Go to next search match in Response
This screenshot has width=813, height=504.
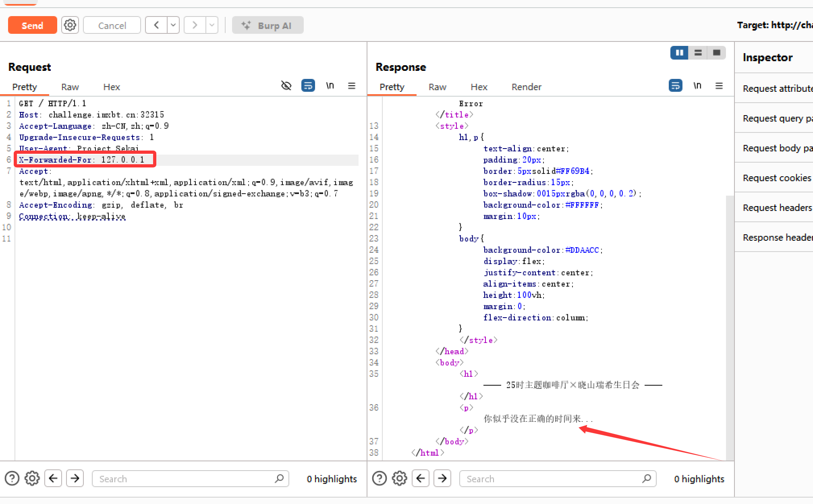pos(442,479)
